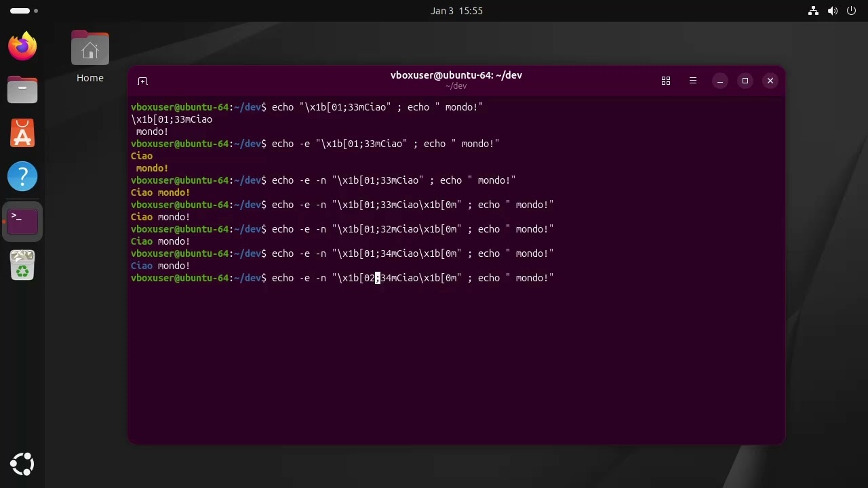Open Help from the dock
868x488 pixels.
(22, 176)
